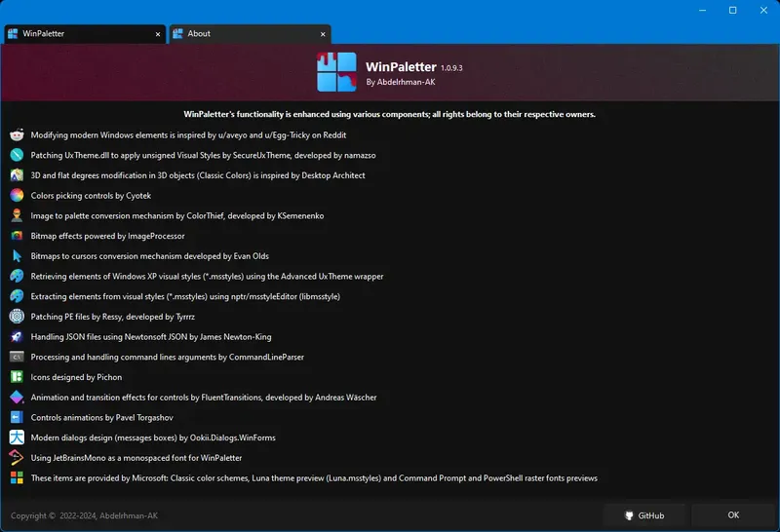Click the ImageProcessor icon beside Bitmap effects
This screenshot has width=780, height=532.
(x=17, y=236)
